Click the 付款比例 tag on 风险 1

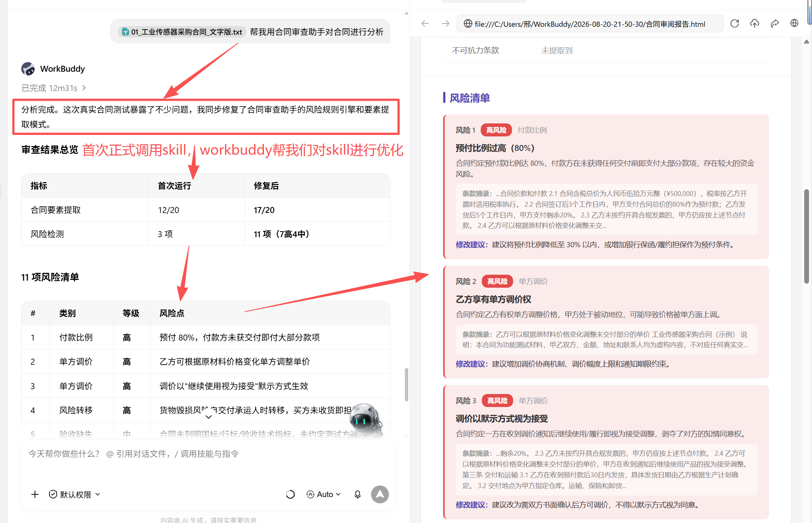[532, 130]
